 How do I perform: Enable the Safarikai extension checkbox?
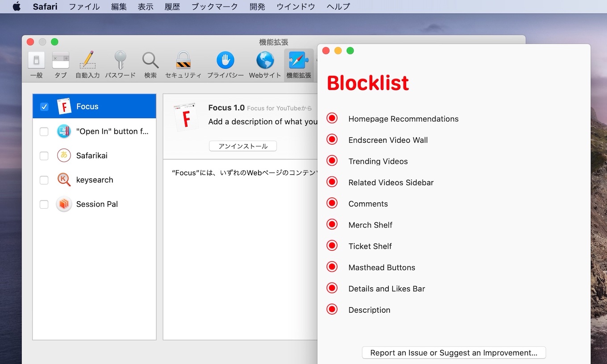tap(44, 156)
